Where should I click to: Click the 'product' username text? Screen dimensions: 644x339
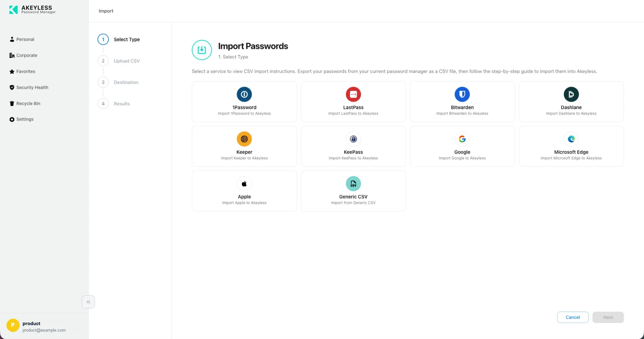coord(31,324)
